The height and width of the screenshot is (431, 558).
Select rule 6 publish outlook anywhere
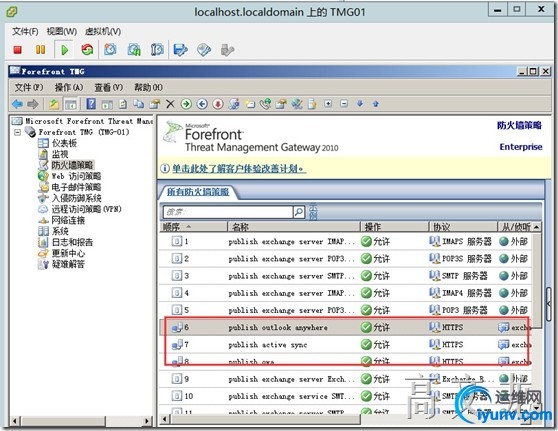[345, 327]
